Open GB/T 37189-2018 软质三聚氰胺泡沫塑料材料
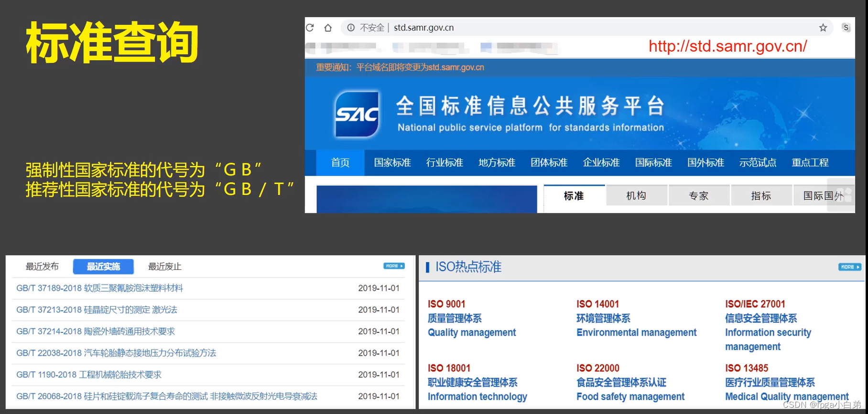This screenshot has height=414, width=868. [x=100, y=288]
